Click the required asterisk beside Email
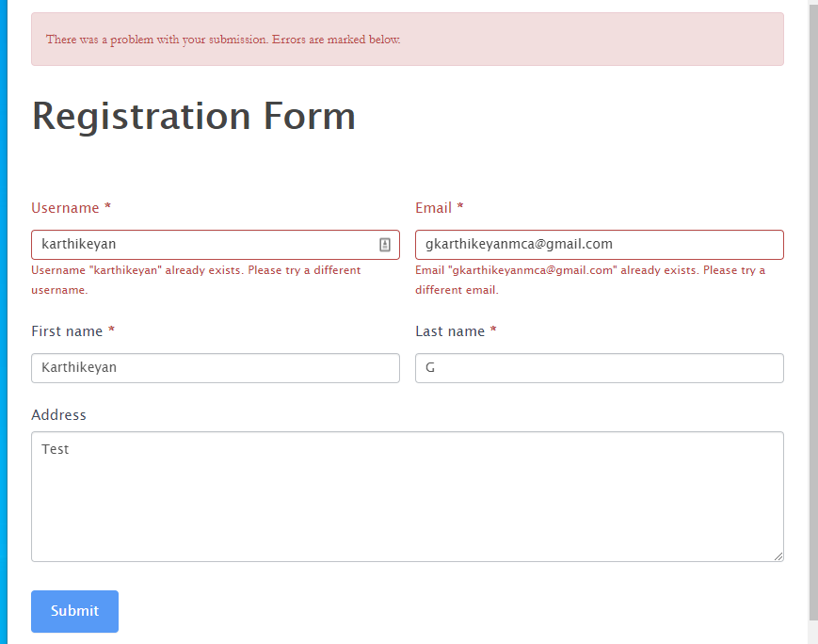Screen dimensions: 818x644 (460, 205)
